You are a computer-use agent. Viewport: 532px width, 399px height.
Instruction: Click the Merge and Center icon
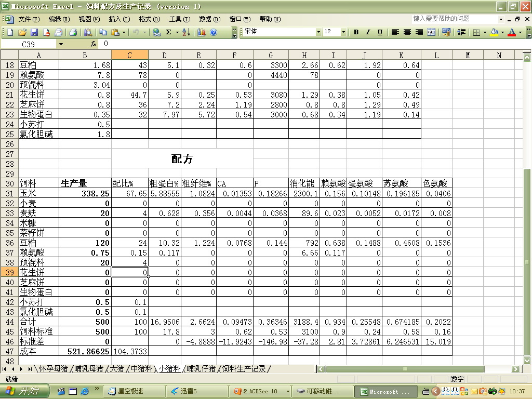[431, 32]
